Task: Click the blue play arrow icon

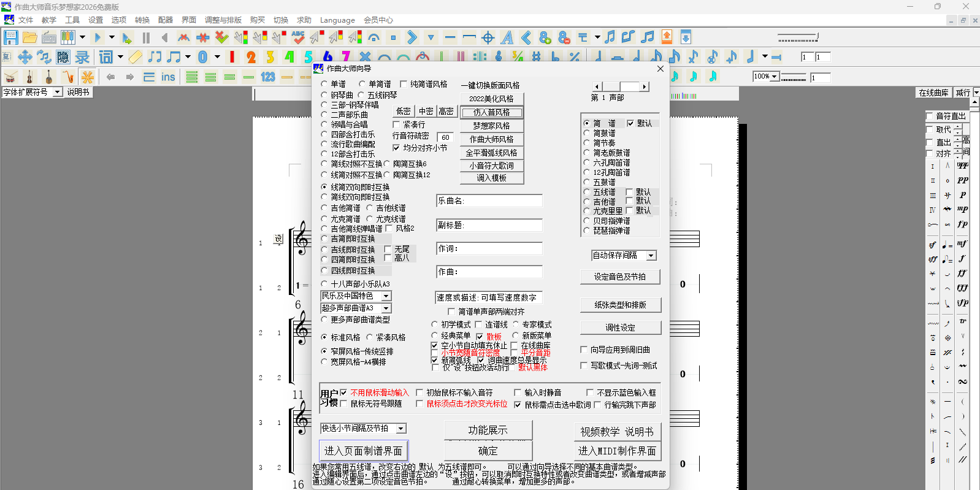Action: (98, 37)
